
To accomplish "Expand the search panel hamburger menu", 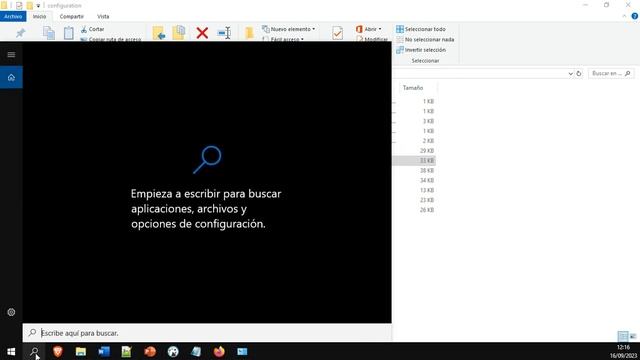I will 11,55.
